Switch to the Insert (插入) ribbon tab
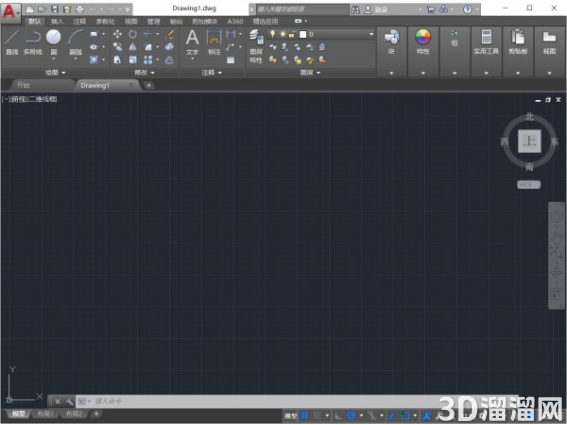The width and height of the screenshot is (567, 425). coord(57,21)
